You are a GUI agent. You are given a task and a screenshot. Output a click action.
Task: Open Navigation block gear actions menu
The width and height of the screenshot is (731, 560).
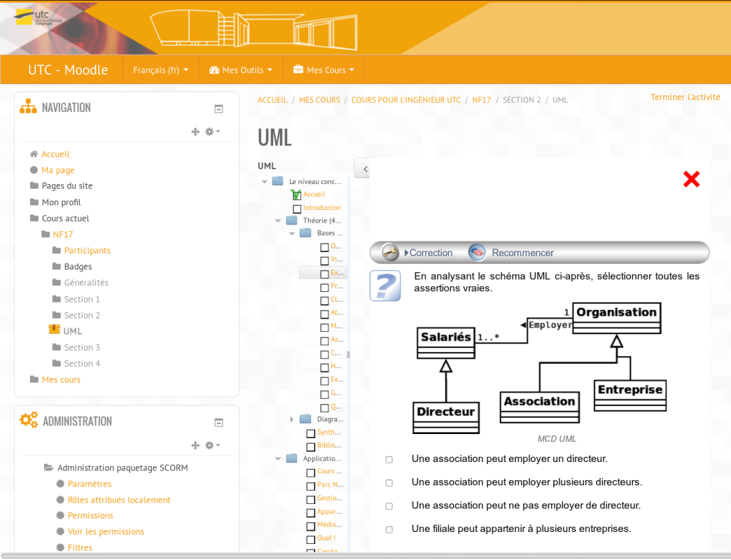coord(212,132)
